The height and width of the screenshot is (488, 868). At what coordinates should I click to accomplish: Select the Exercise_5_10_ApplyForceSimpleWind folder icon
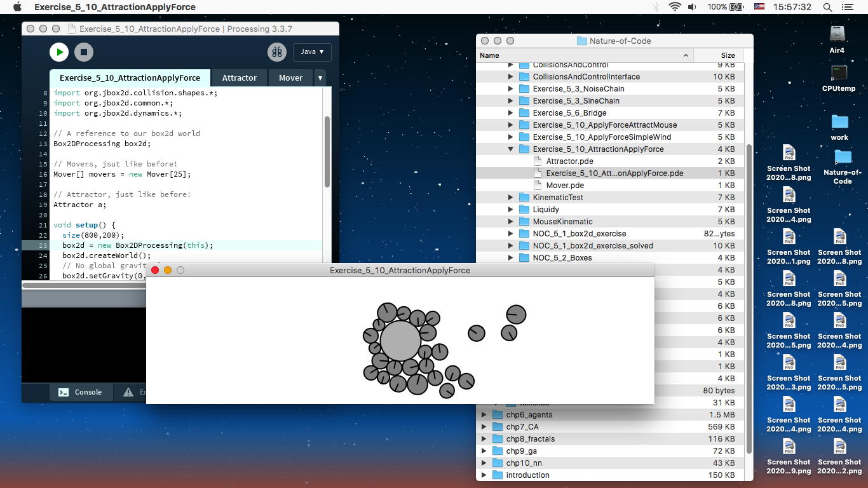tap(524, 137)
